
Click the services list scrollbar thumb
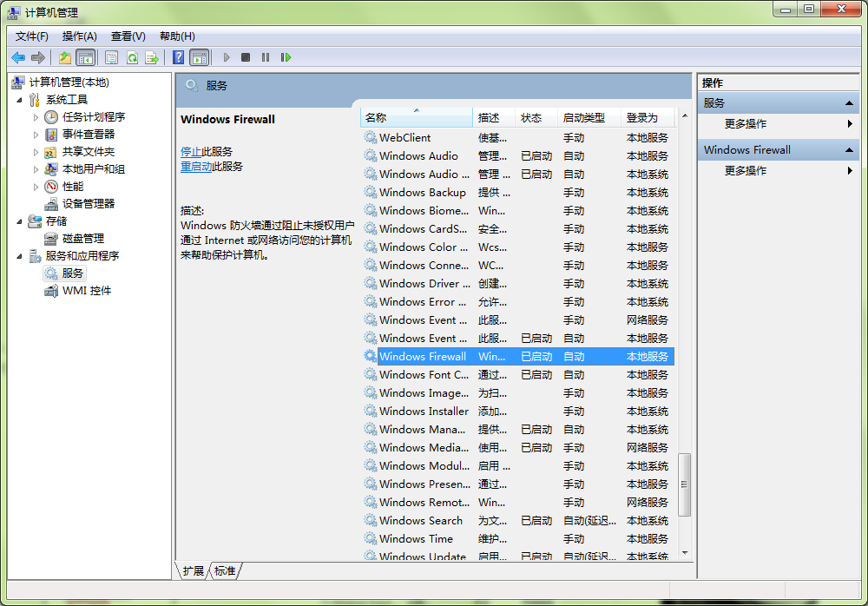point(685,484)
